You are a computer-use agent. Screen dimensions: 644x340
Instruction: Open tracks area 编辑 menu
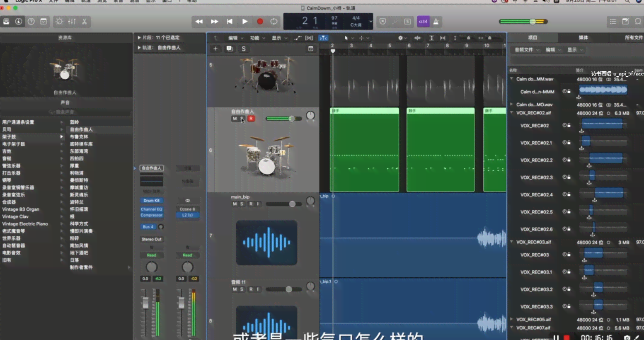point(236,38)
